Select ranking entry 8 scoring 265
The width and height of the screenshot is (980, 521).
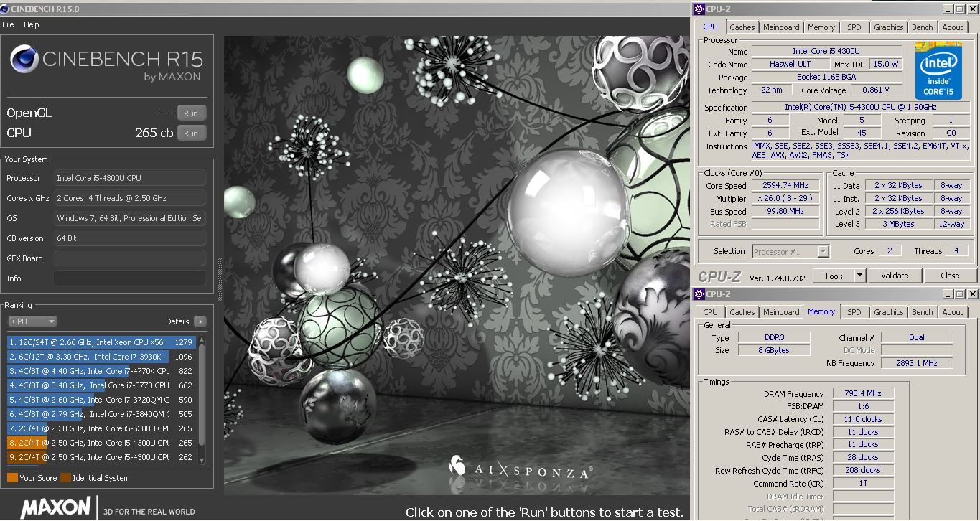coord(101,443)
